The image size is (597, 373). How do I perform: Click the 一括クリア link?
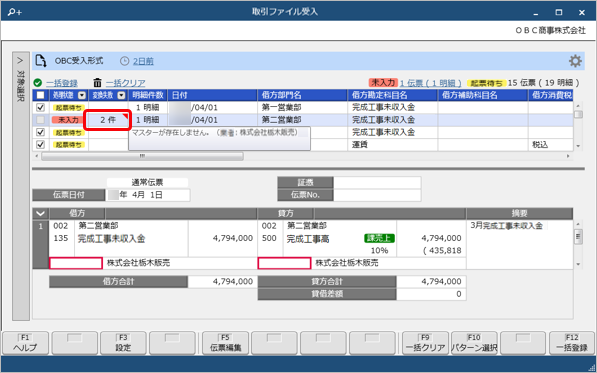pos(125,83)
